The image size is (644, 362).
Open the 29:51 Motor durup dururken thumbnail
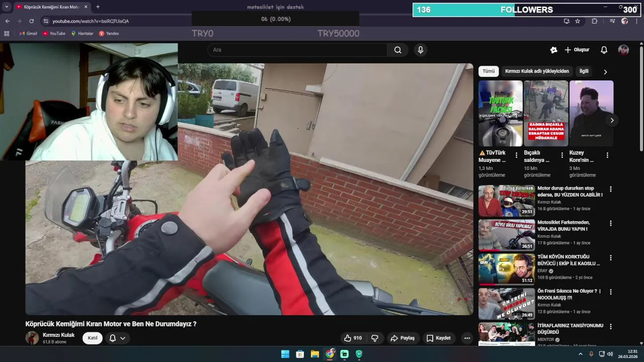click(507, 201)
